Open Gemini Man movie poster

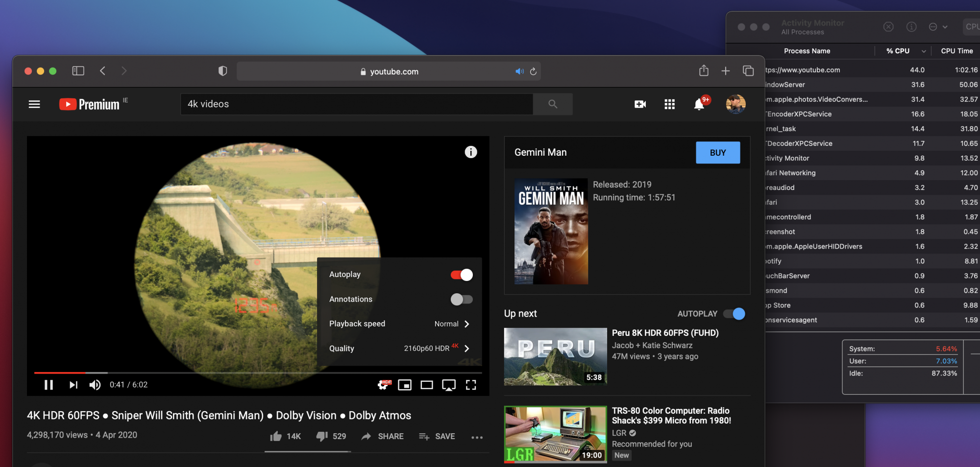pyautogui.click(x=551, y=232)
